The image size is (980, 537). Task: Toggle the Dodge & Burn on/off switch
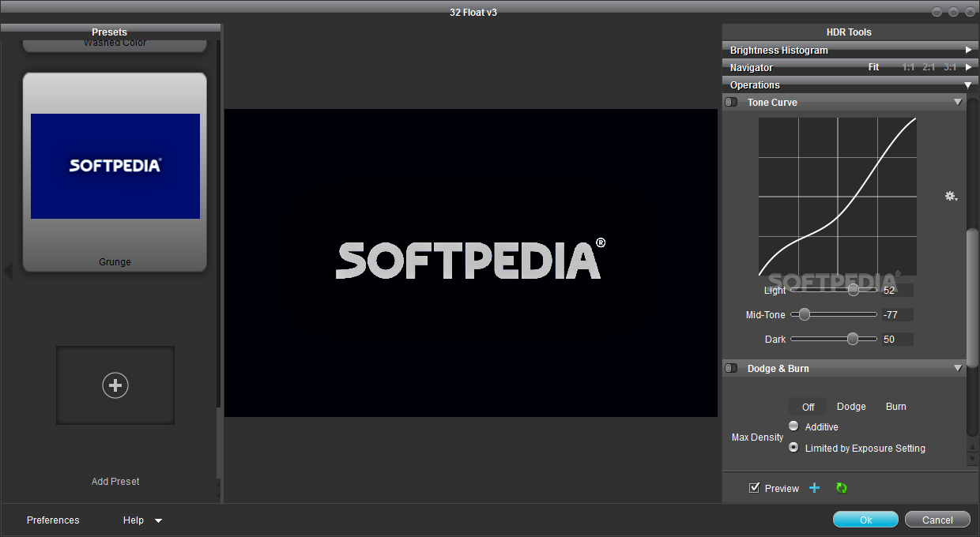[731, 368]
